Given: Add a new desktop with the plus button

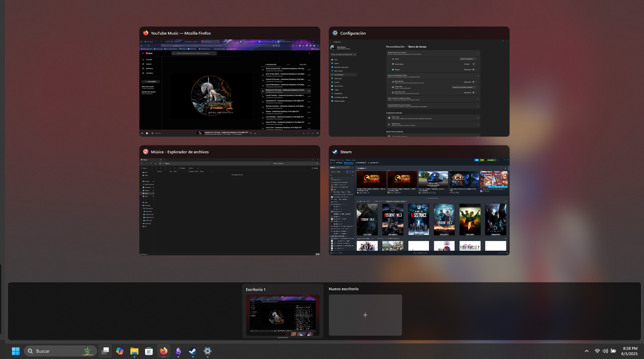Looking at the screenshot, I should tap(365, 315).
